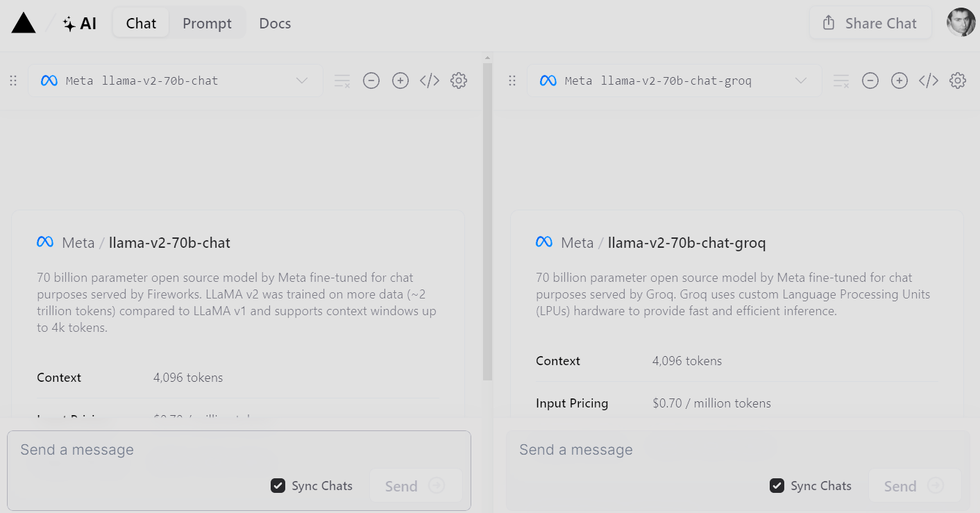
Task: Toggle Sync Chats checkbox in right panel
Action: (777, 486)
